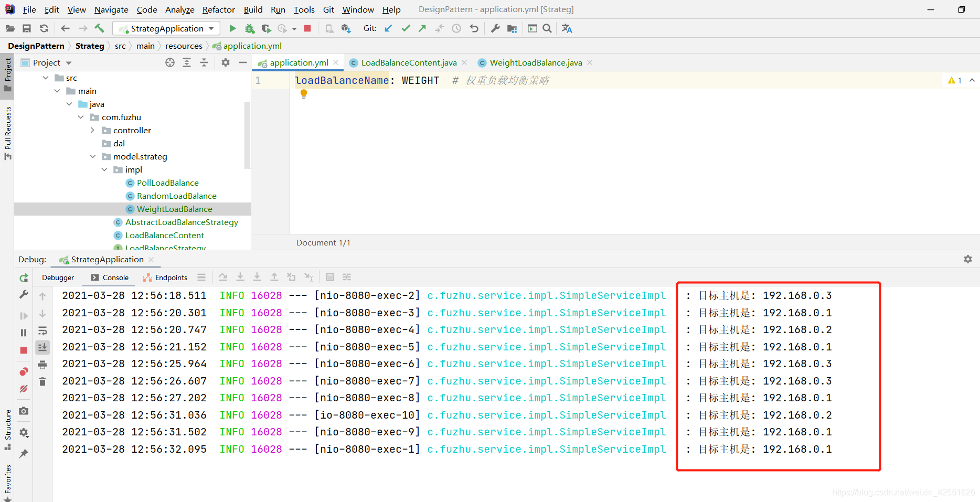This screenshot has height=502, width=980.
Task: Toggle soft-wrap in console
Action: tap(42, 330)
